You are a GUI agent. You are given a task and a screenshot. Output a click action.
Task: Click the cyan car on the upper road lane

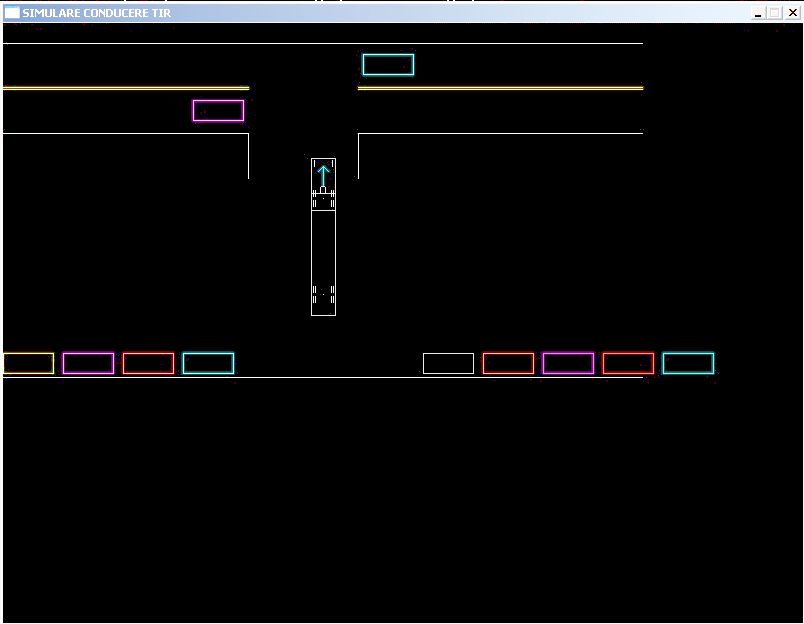point(388,65)
